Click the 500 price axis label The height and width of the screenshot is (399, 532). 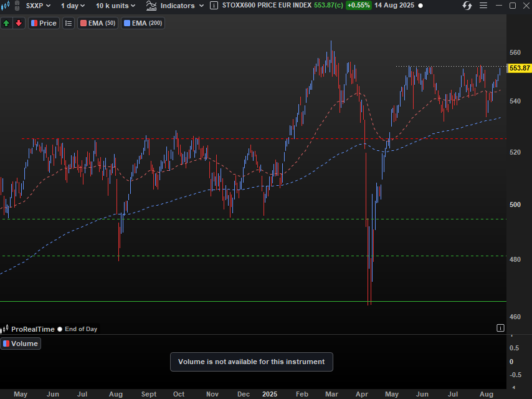[515, 204]
